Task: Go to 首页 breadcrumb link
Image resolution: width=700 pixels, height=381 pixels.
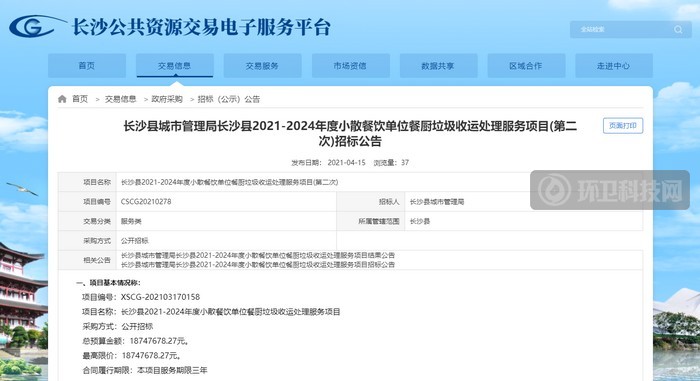Action: click(80, 99)
